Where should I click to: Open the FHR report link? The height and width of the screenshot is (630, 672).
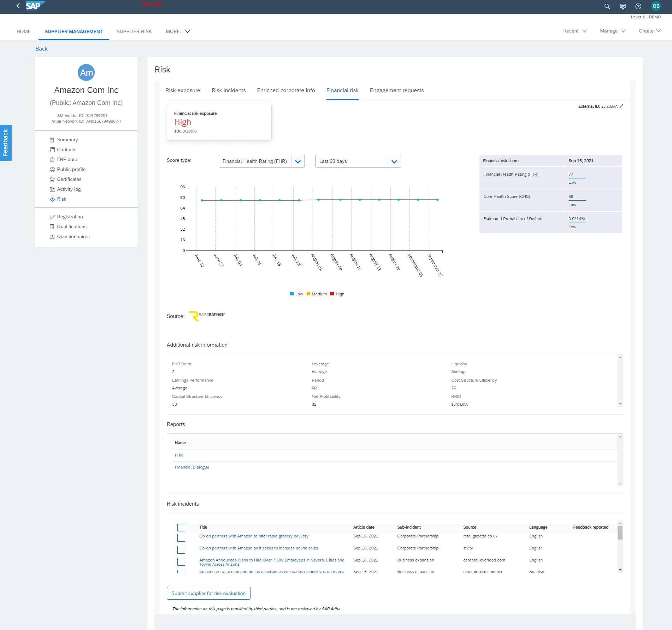[x=179, y=455]
